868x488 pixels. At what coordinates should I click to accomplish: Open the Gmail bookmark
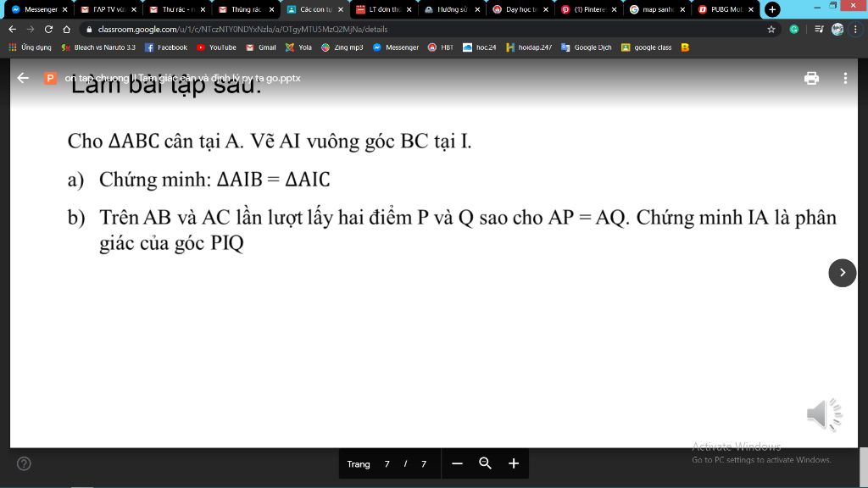tap(261, 47)
